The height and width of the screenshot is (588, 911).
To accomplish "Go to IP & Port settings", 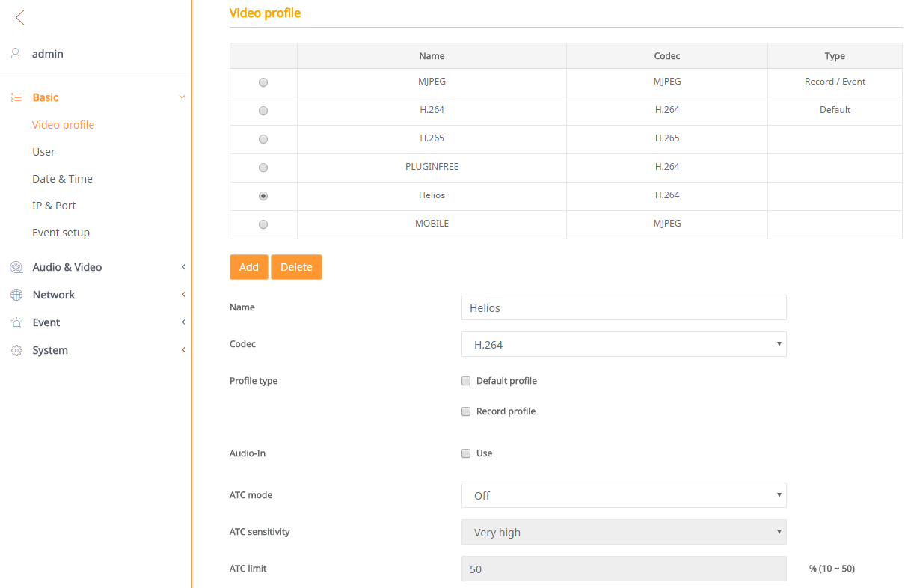I will (54, 206).
